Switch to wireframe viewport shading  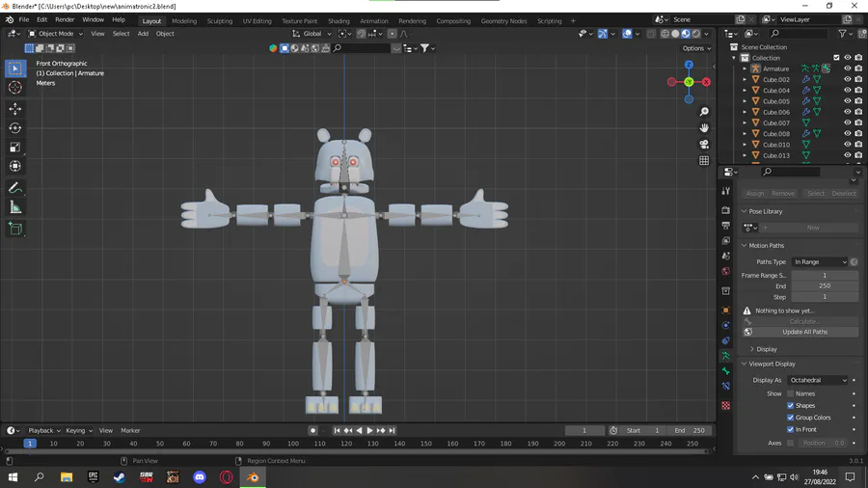665,34
